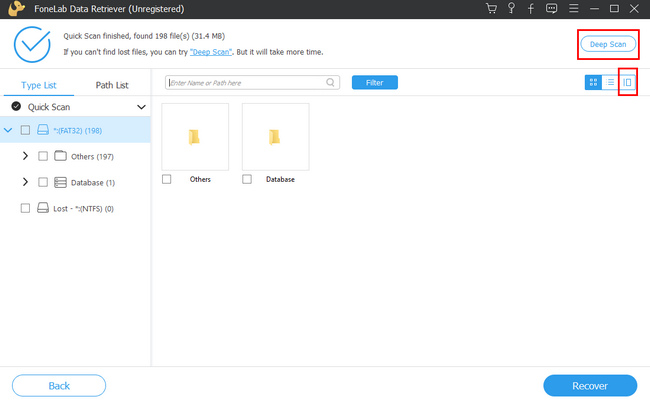Click the key register icon
Viewport: 650px width, 402px height.
pyautogui.click(x=511, y=8)
